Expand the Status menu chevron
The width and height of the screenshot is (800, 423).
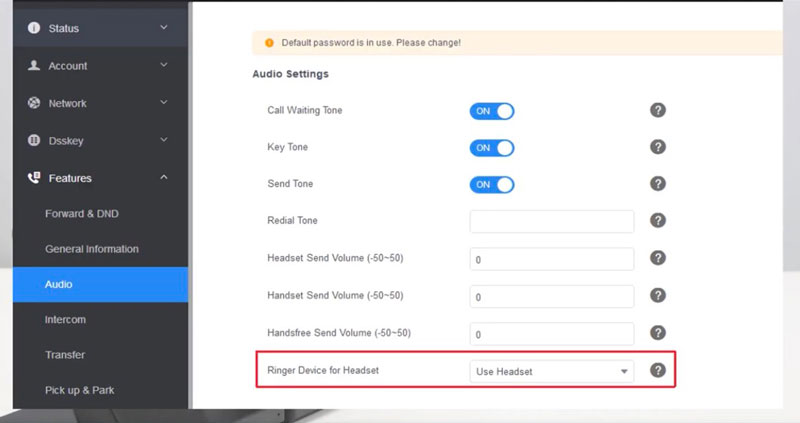pyautogui.click(x=164, y=28)
